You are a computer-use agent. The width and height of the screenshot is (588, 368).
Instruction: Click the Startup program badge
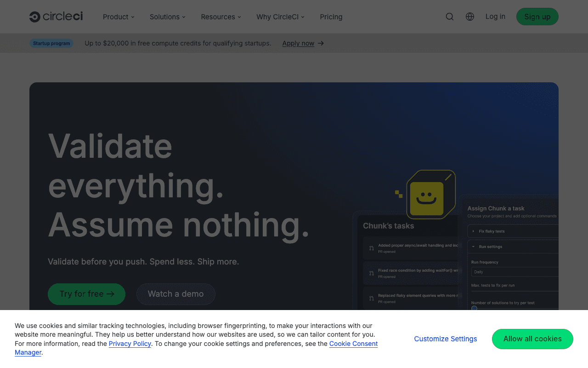tap(51, 43)
